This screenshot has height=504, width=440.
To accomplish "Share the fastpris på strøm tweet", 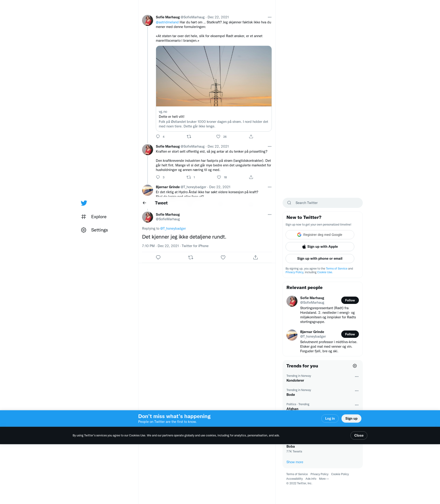I will (251, 177).
